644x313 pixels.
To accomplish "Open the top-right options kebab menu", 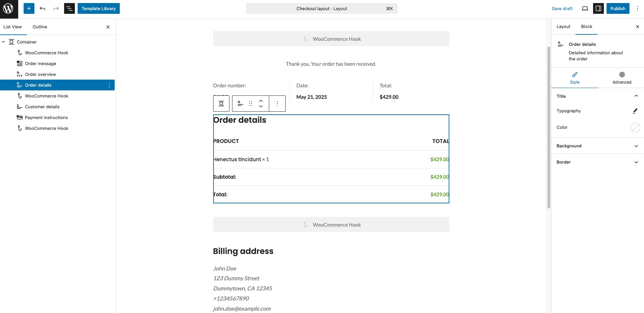I will click(637, 9).
